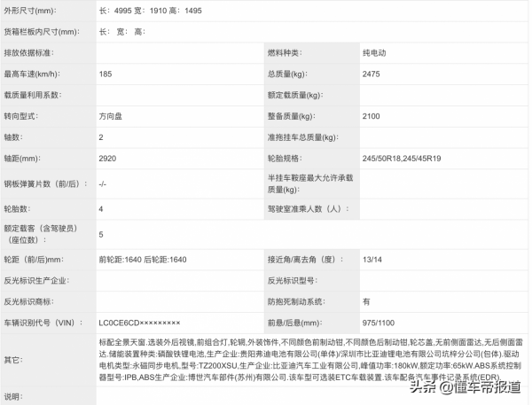Click the 转向型式 value 方向盘

(112, 116)
